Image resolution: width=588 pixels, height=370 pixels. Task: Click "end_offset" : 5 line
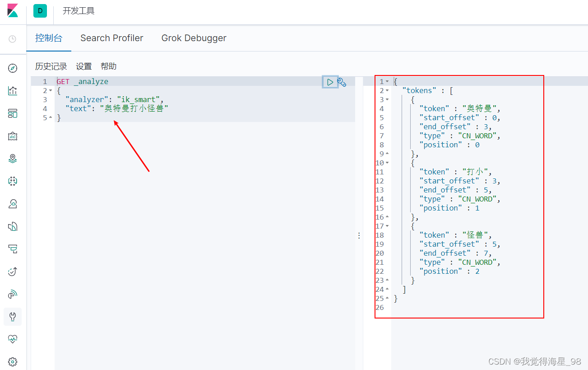tap(455, 190)
